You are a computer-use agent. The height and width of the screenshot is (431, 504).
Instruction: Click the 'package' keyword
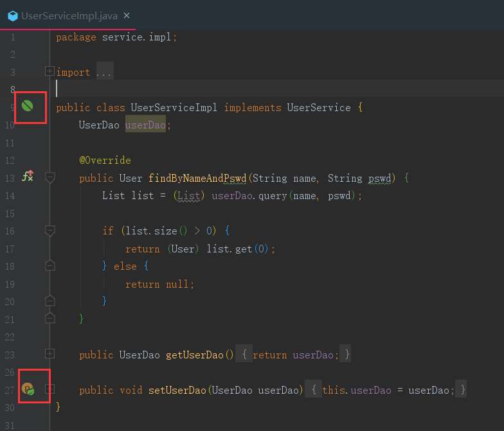[76, 37]
